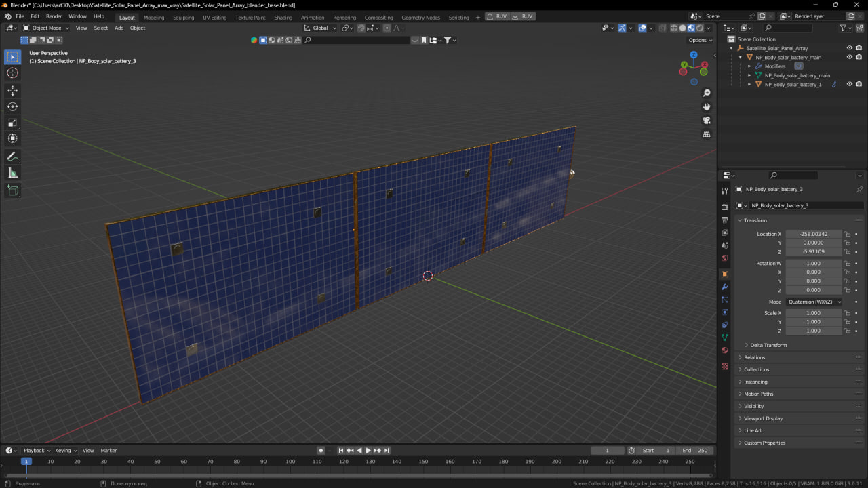Click the current frame marker at 1
This screenshot has width=868, height=488.
(26, 461)
